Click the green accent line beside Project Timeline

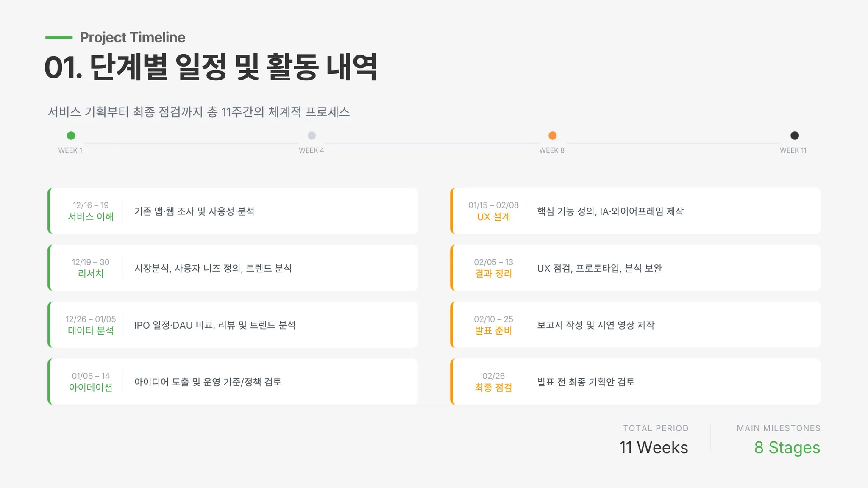(x=59, y=37)
